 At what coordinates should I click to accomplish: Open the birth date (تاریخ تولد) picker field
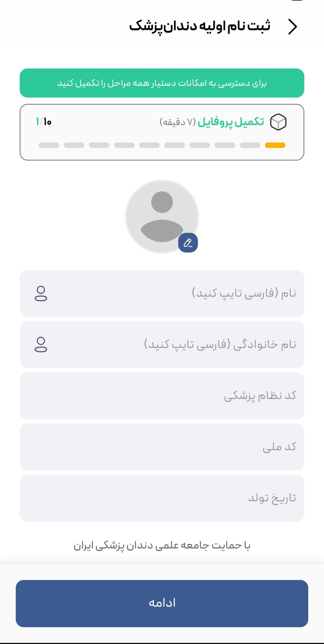pyautogui.click(x=162, y=498)
